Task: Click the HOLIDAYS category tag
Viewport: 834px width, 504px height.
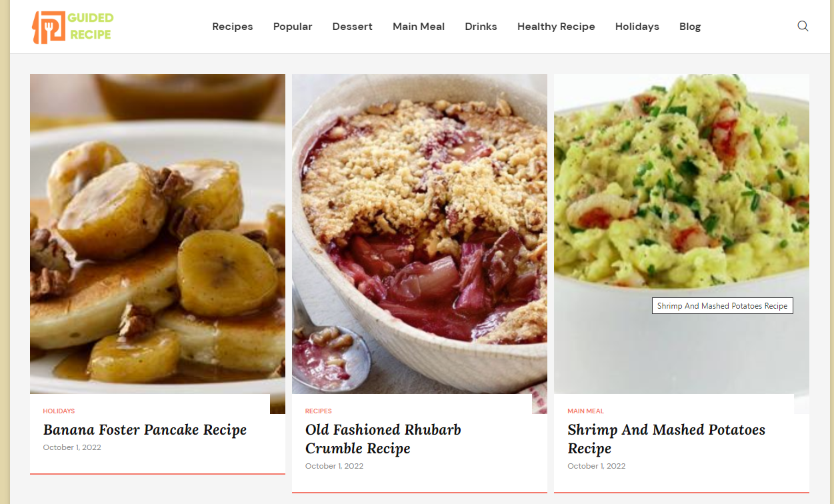Action: click(x=59, y=411)
